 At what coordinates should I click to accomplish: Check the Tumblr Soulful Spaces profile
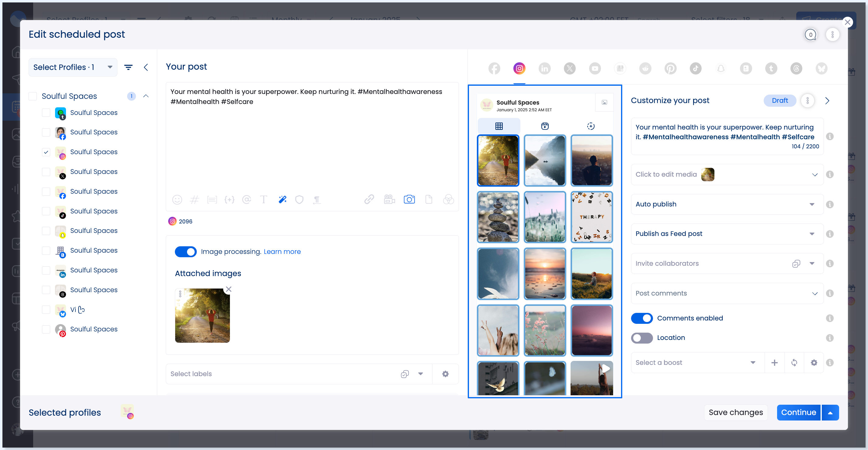pyautogui.click(x=46, y=112)
